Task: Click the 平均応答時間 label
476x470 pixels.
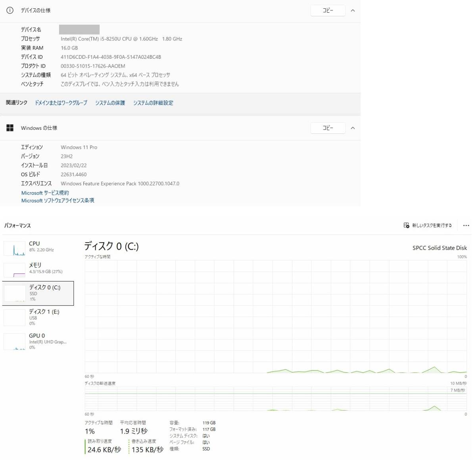Action: click(133, 423)
